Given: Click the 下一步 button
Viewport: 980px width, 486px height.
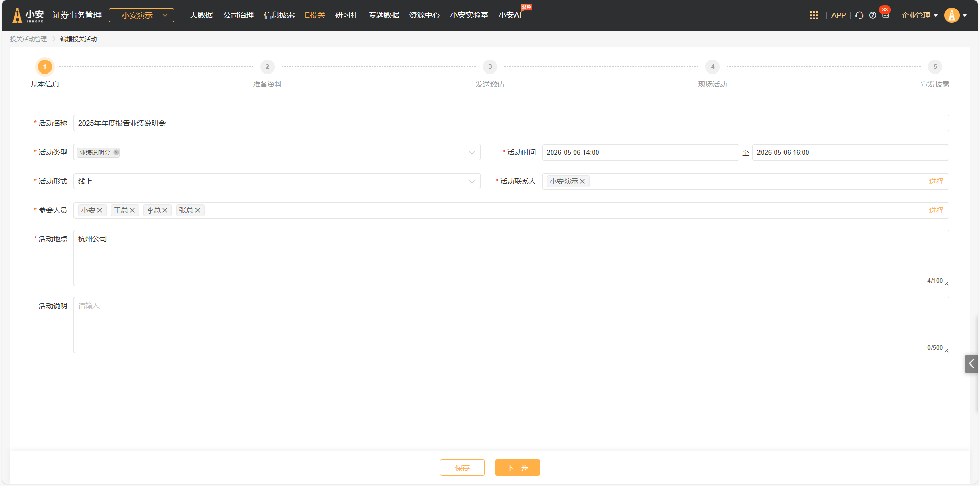Looking at the screenshot, I should 518,468.
